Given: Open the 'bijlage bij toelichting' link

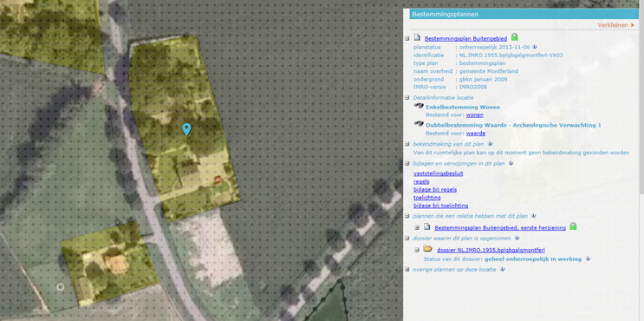Looking at the screenshot, I should (440, 206).
